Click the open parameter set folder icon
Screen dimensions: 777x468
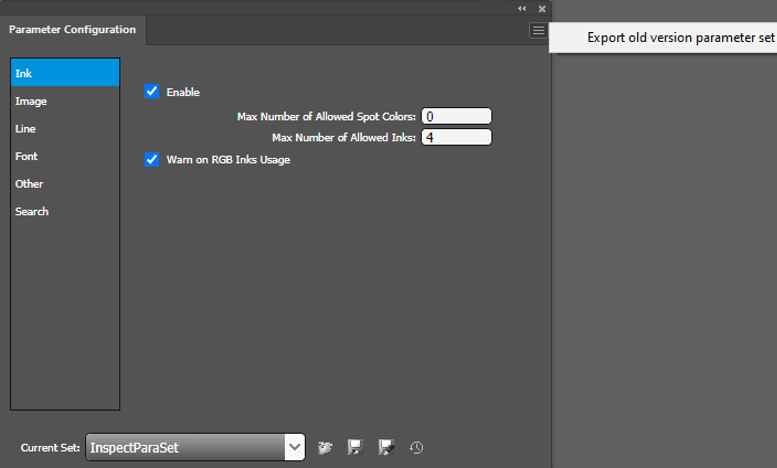(x=324, y=448)
